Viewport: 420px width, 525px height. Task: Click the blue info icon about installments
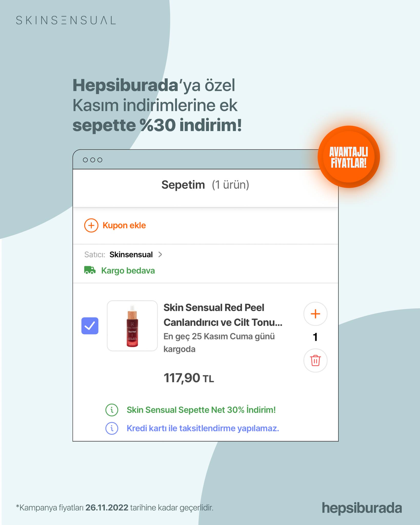point(112,428)
